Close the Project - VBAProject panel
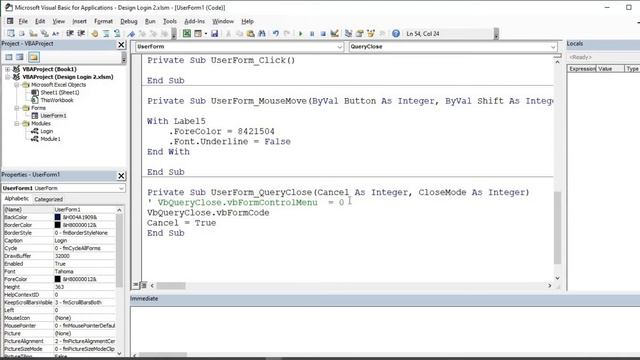Viewport: 640px width, 360px height. coord(121,44)
